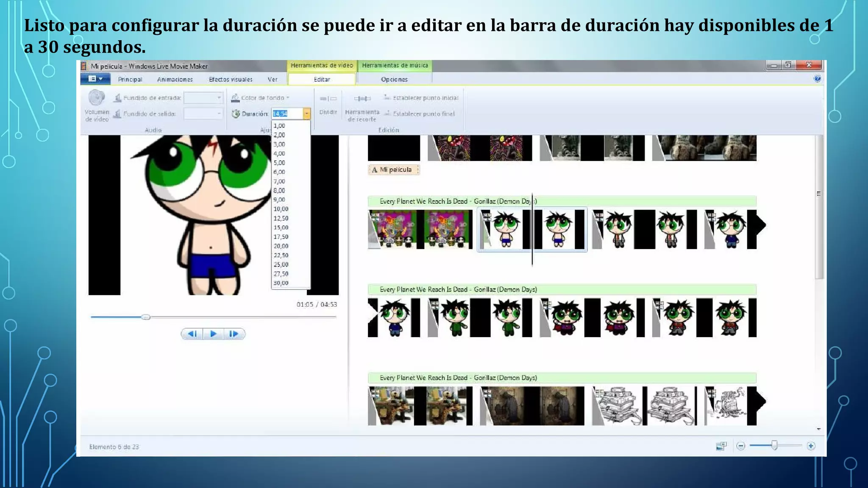The image size is (868, 488).
Task: Click the thumbnail size icon in status bar
Action: click(721, 446)
